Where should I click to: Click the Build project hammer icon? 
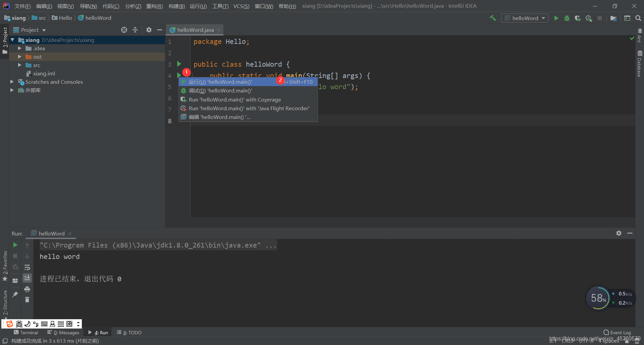pos(493,18)
